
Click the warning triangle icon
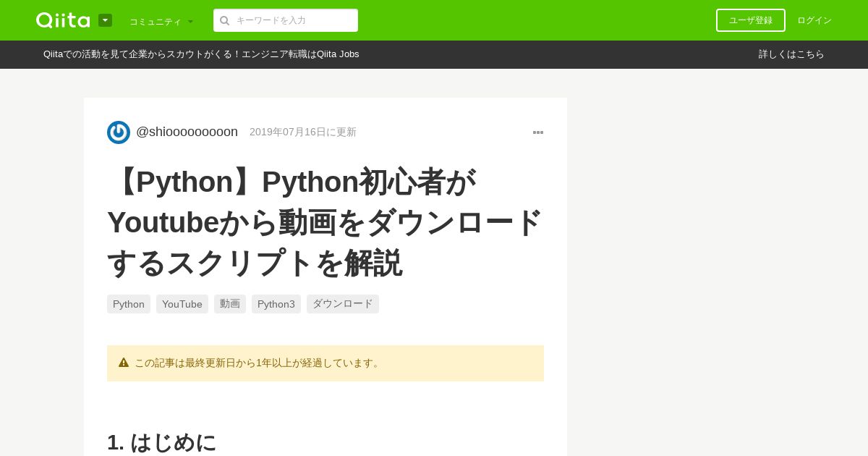coord(124,363)
